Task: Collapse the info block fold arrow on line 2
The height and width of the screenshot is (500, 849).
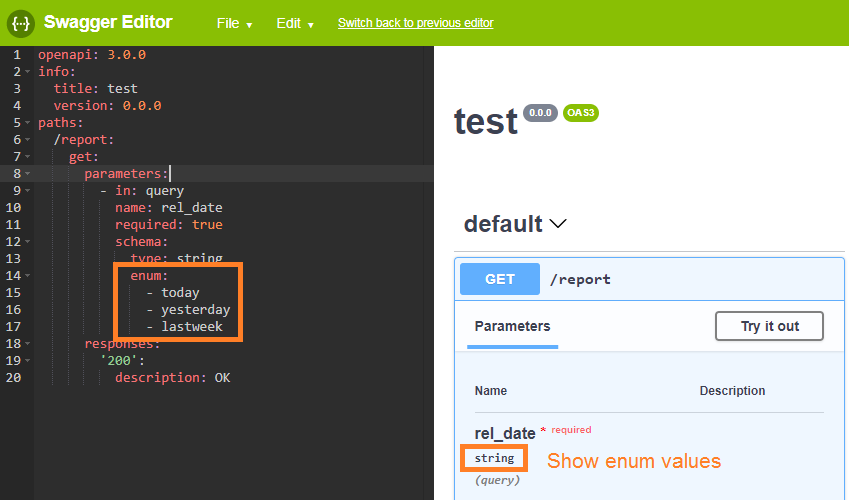Action: [x=28, y=72]
